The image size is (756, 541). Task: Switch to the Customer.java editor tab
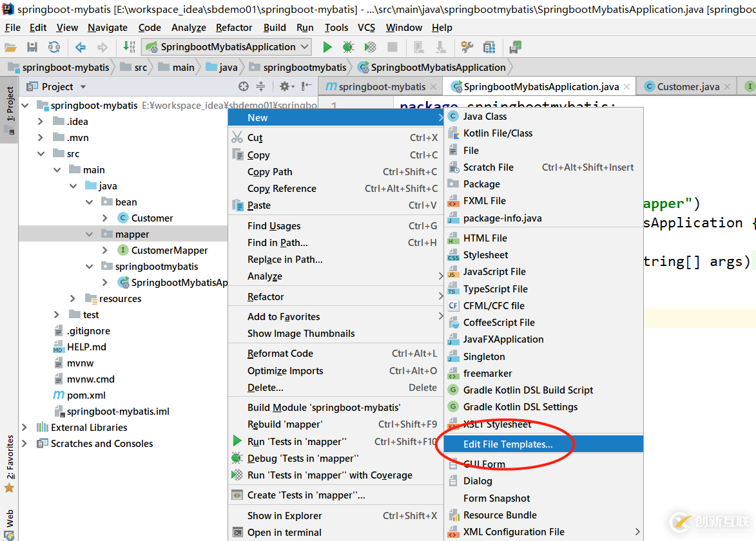point(688,87)
